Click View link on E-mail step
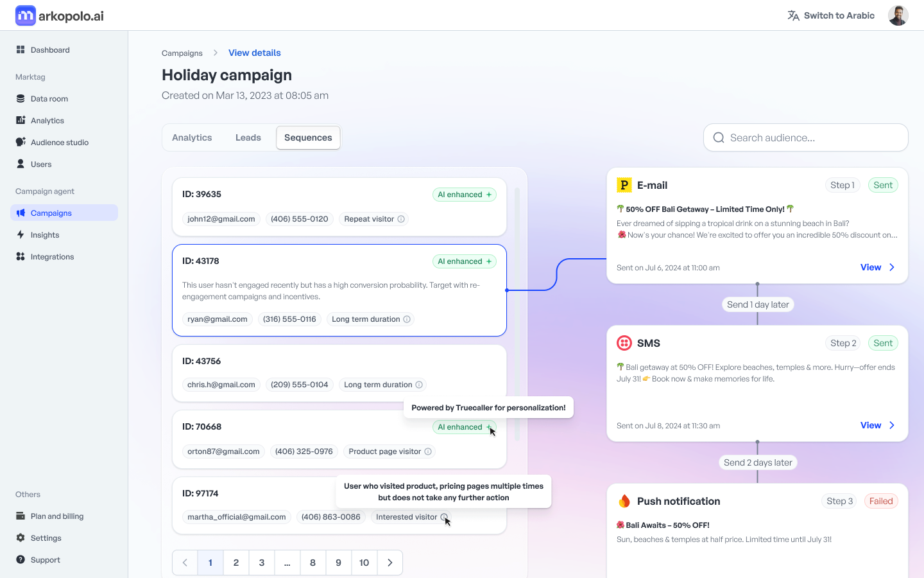This screenshot has height=578, width=924. [x=871, y=267]
